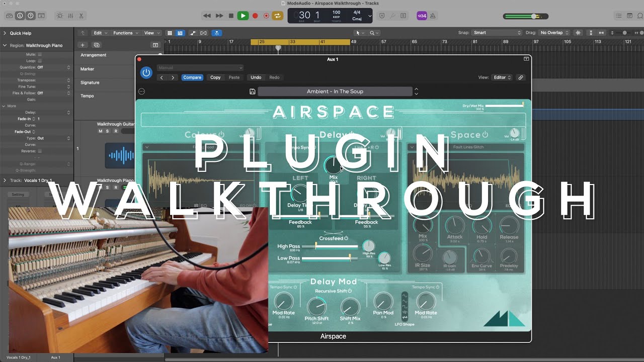Viewport: 644px width, 362px height.
Task: Open the Manual settings dropdown in plugin
Action: click(200, 67)
